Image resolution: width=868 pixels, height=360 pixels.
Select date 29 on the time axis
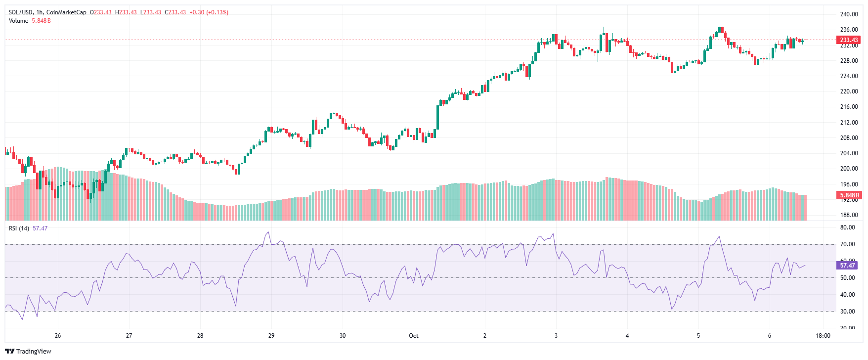(x=271, y=336)
